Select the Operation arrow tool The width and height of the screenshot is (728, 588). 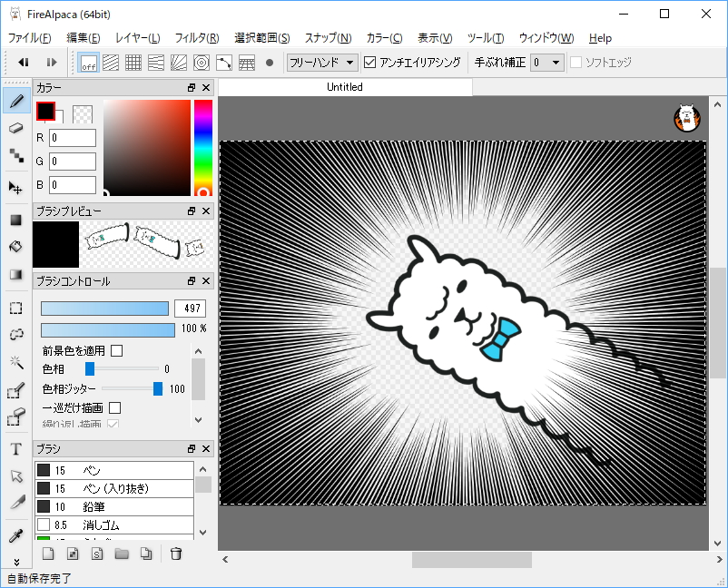click(x=16, y=475)
